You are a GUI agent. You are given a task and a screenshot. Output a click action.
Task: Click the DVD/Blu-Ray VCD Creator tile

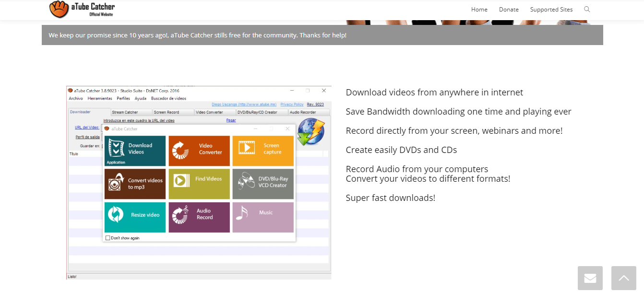click(x=263, y=184)
